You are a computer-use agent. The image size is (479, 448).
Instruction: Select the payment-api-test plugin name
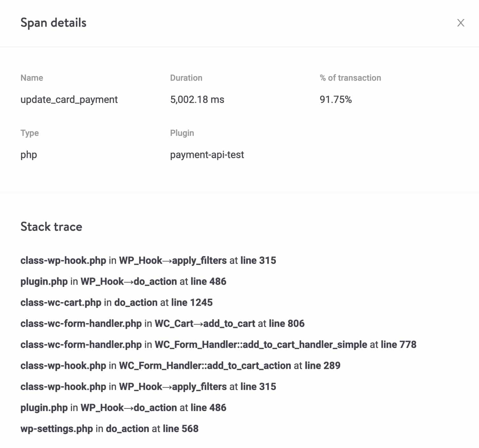pos(207,155)
